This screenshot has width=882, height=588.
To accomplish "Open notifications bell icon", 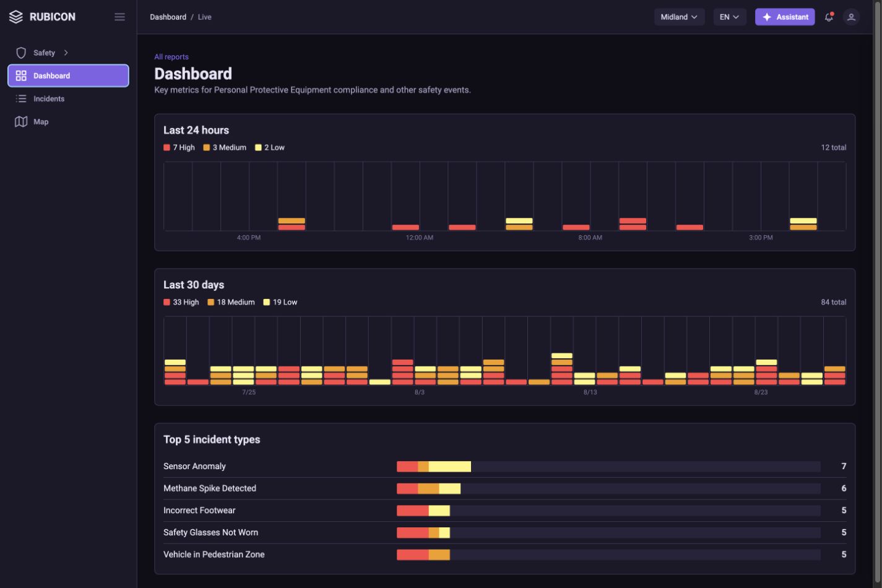I will 829,17.
